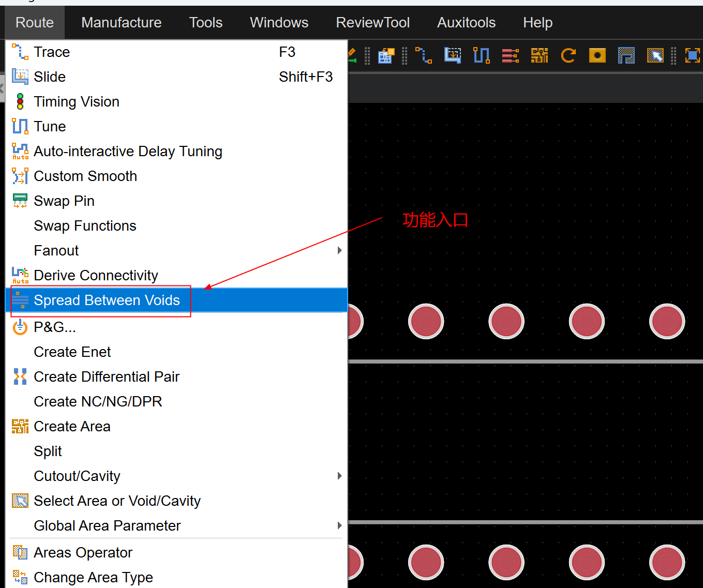Viewport: 703px width, 588px height.
Task: Open the Auxitools menu
Action: click(466, 23)
